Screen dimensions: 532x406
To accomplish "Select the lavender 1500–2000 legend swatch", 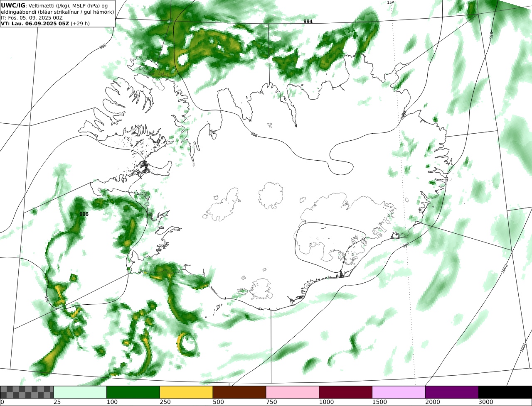I will click(x=399, y=392).
